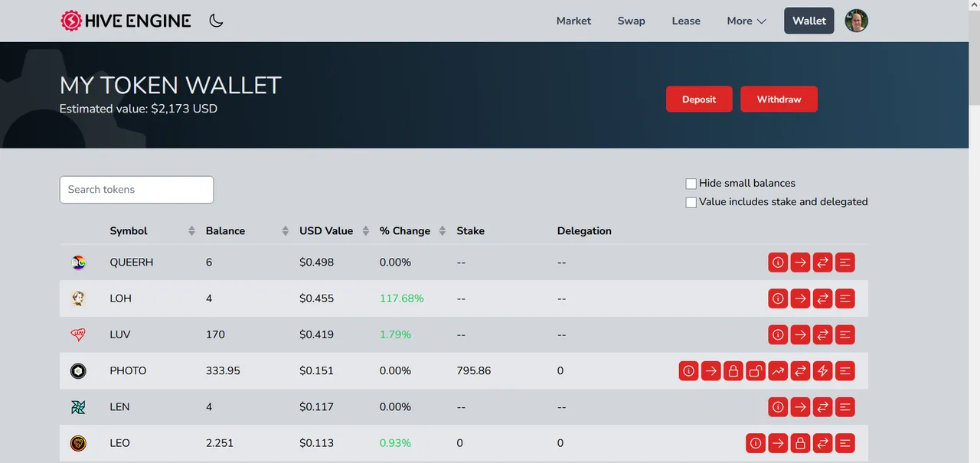Image resolution: width=980 pixels, height=463 pixels.
Task: Click the PHOTO balance 333.95
Action: (x=223, y=370)
